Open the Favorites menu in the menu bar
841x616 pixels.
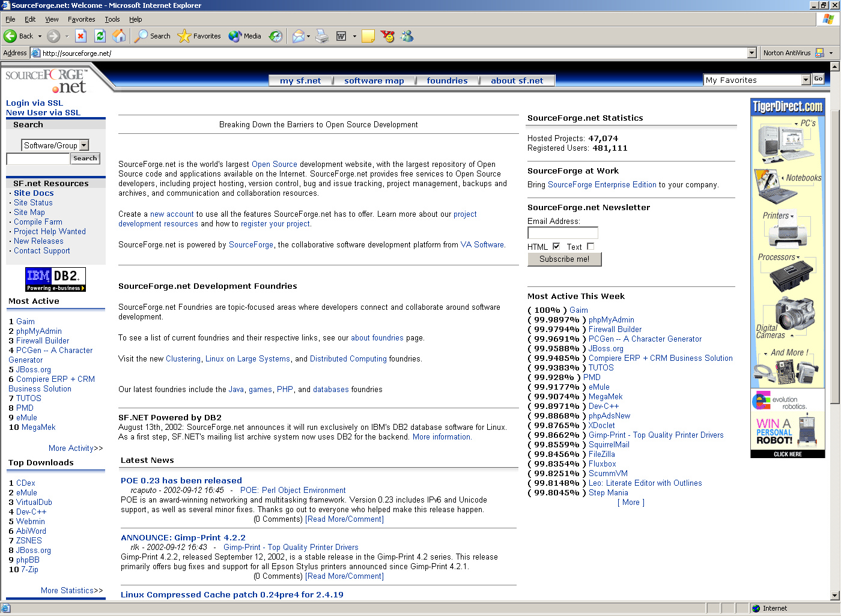coord(82,19)
